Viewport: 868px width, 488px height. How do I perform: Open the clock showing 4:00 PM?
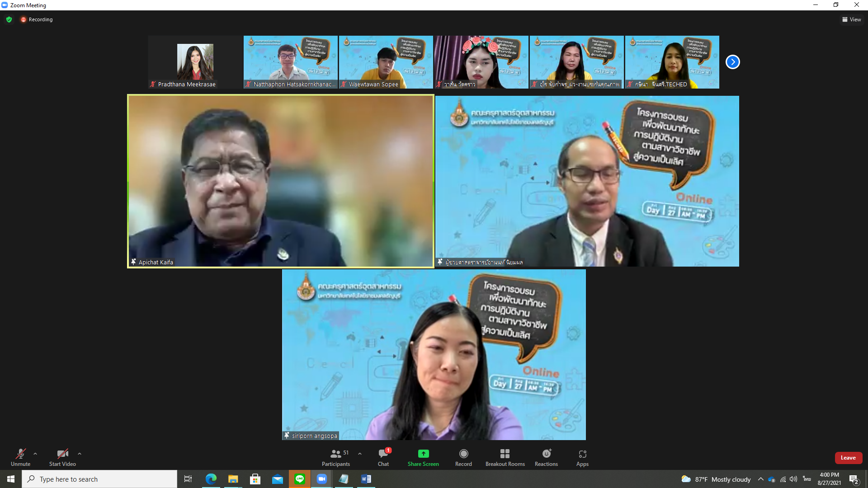(x=829, y=479)
